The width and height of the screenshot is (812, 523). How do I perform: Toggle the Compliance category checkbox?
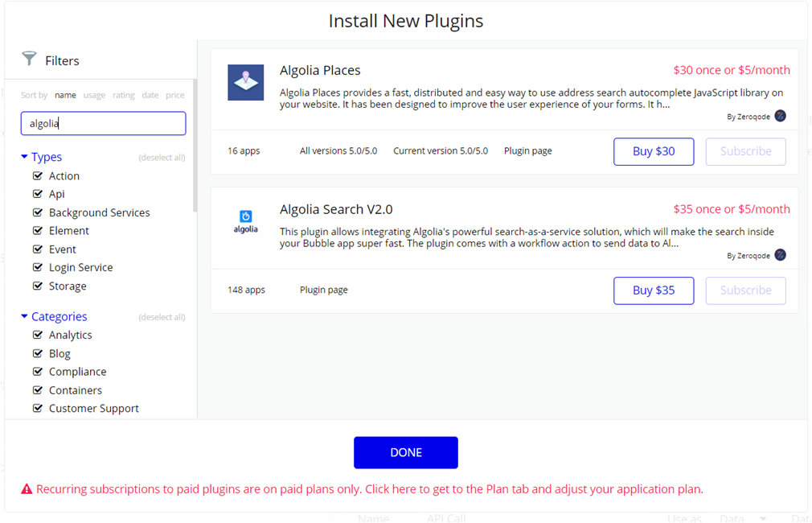[x=37, y=372]
